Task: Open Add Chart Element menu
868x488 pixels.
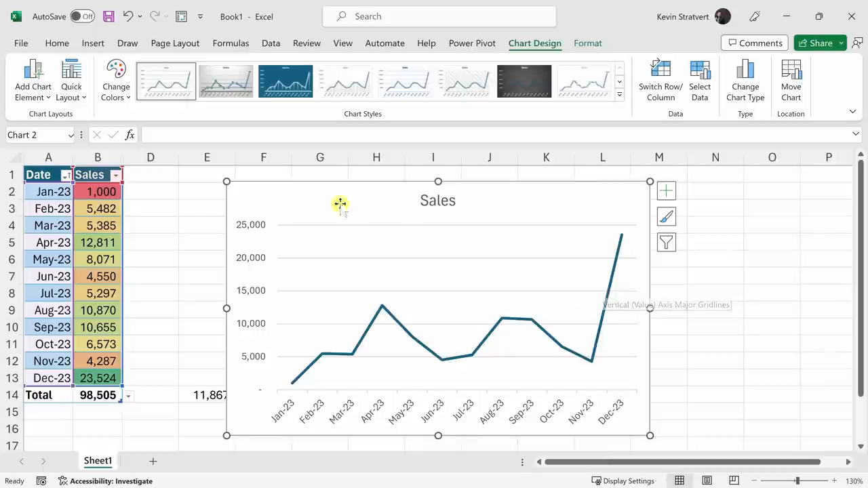Action: [x=33, y=81]
